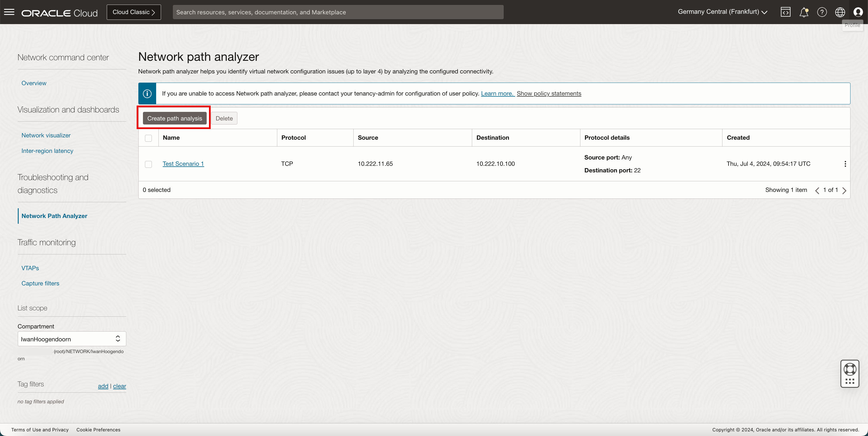Click the search resources input field
Screen dimensions: 868x436
tap(338, 12)
